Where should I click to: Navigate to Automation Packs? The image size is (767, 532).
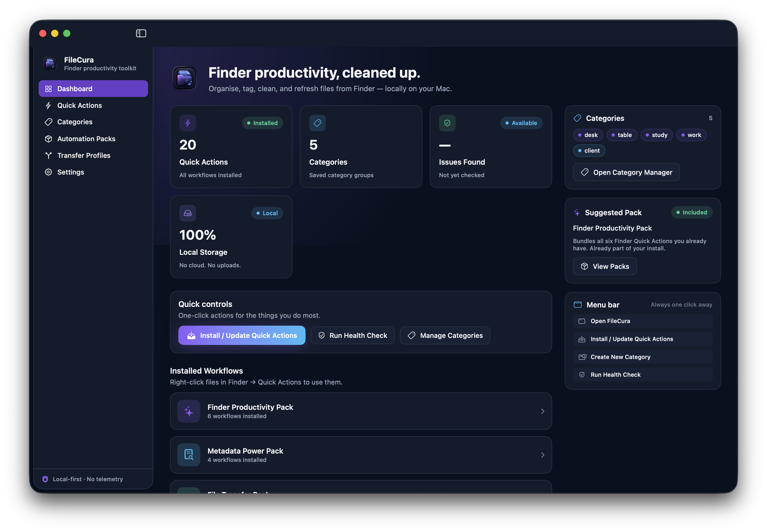pyautogui.click(x=93, y=139)
